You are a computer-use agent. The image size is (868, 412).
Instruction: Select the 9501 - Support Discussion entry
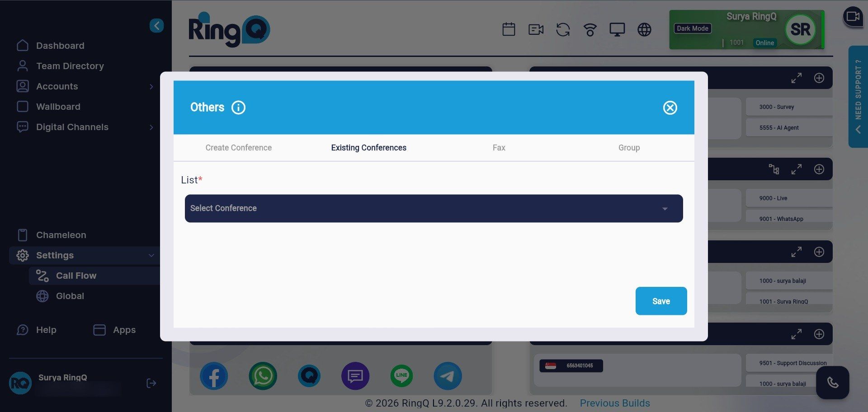789,363
